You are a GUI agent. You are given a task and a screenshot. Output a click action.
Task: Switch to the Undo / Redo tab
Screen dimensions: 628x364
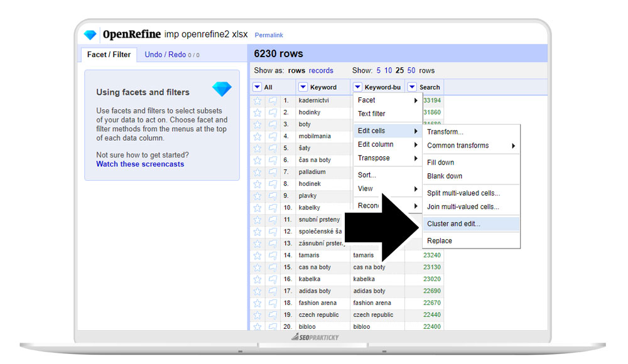(x=172, y=55)
